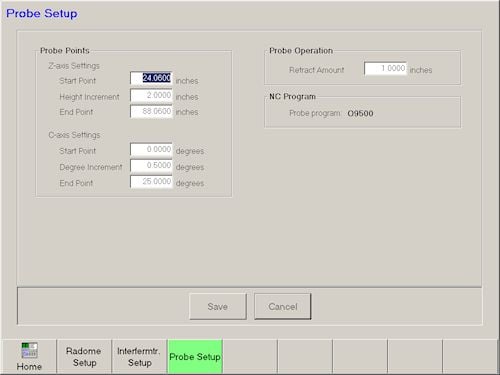Click the Probe Setup page title
This screenshot has width=500, height=375.
point(42,13)
